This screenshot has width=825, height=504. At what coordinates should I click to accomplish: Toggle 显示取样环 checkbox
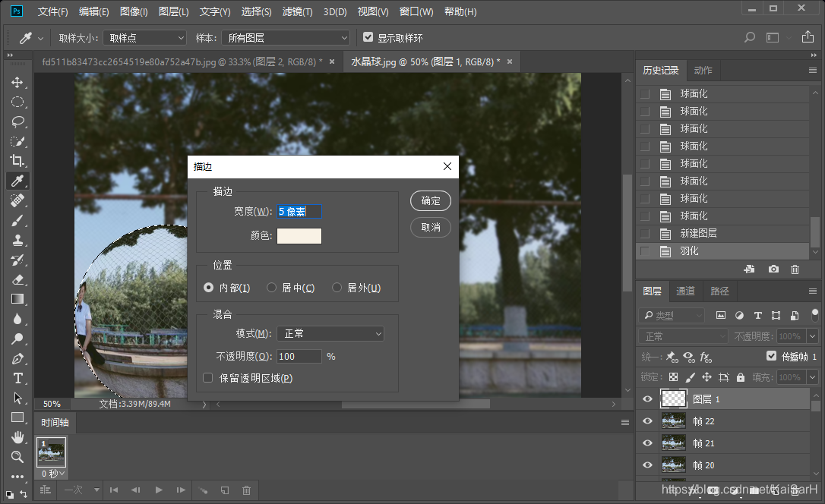pos(368,37)
